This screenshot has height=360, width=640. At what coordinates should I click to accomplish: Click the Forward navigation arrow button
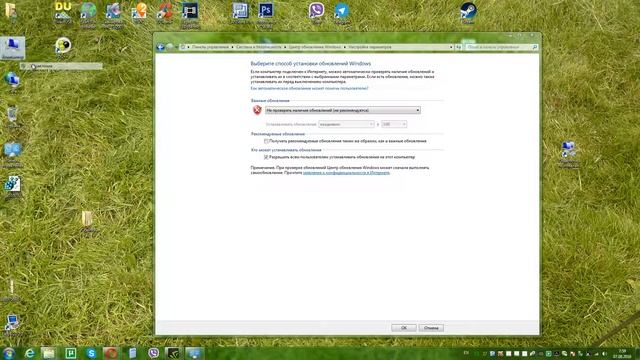[169, 47]
